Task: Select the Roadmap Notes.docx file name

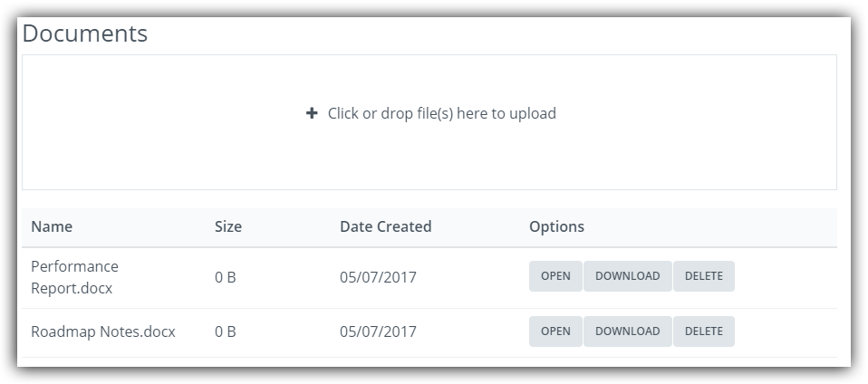Action: tap(102, 331)
